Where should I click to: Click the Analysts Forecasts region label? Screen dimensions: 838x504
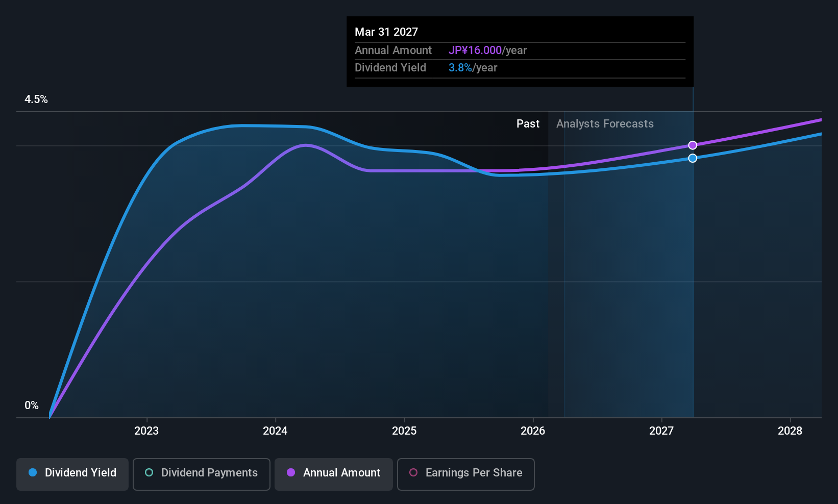[605, 124]
